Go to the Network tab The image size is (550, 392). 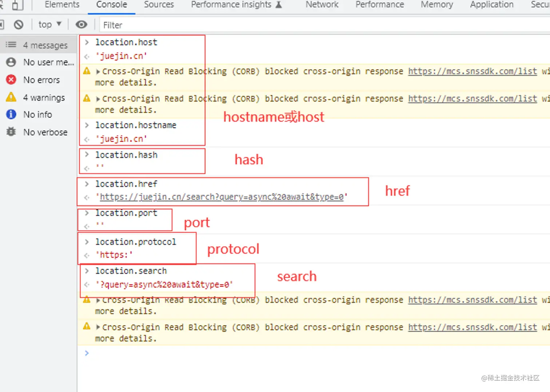tap(322, 5)
